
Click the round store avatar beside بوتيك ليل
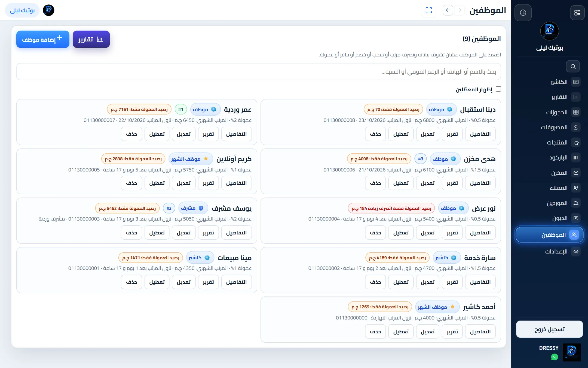(x=48, y=10)
